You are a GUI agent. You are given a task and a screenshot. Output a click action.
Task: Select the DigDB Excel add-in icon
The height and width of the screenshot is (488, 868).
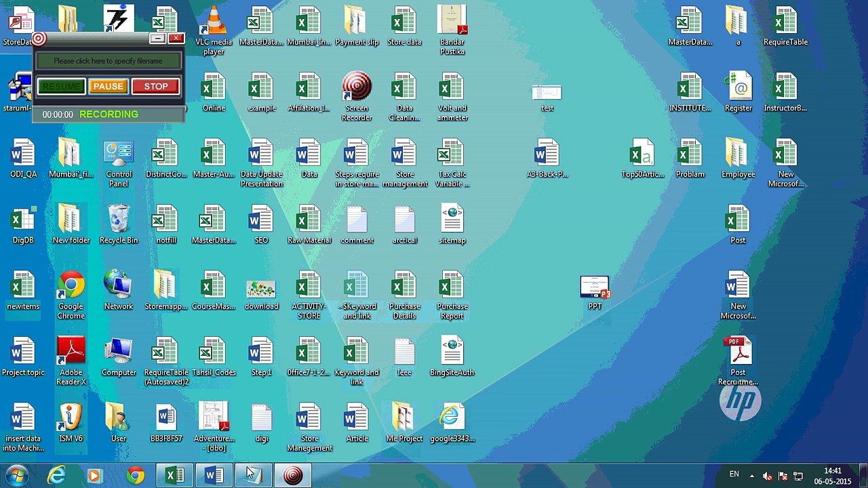(23, 225)
